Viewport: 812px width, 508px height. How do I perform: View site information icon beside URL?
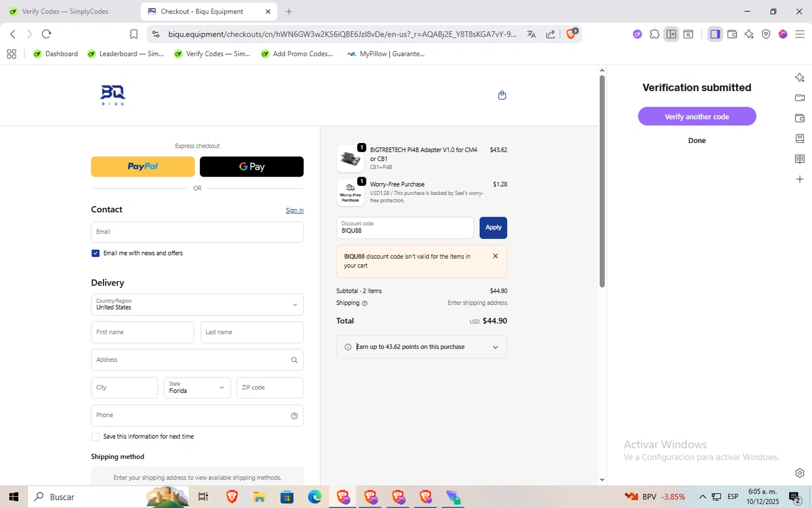(156, 34)
